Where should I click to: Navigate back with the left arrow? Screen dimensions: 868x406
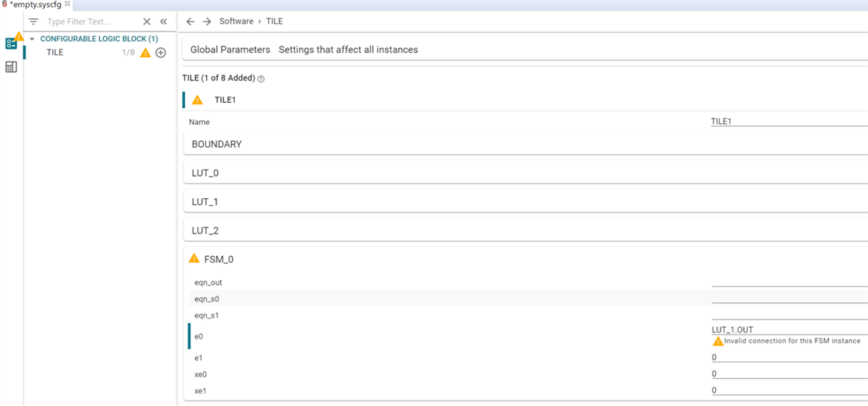[x=191, y=22]
